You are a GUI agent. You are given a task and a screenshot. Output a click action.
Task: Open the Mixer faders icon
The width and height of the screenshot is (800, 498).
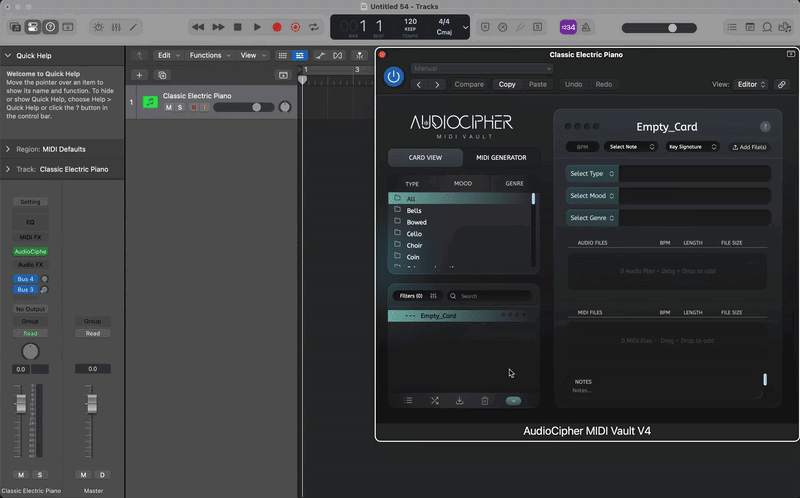116,27
